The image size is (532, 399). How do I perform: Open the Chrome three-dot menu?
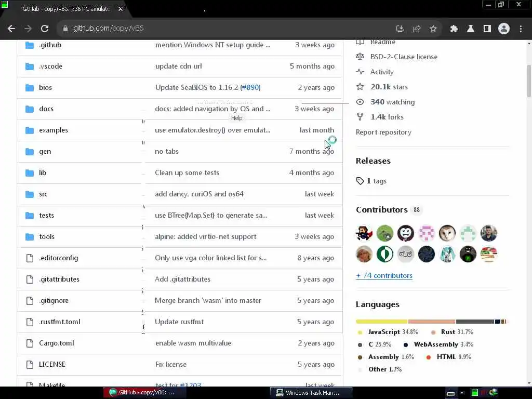(521, 29)
